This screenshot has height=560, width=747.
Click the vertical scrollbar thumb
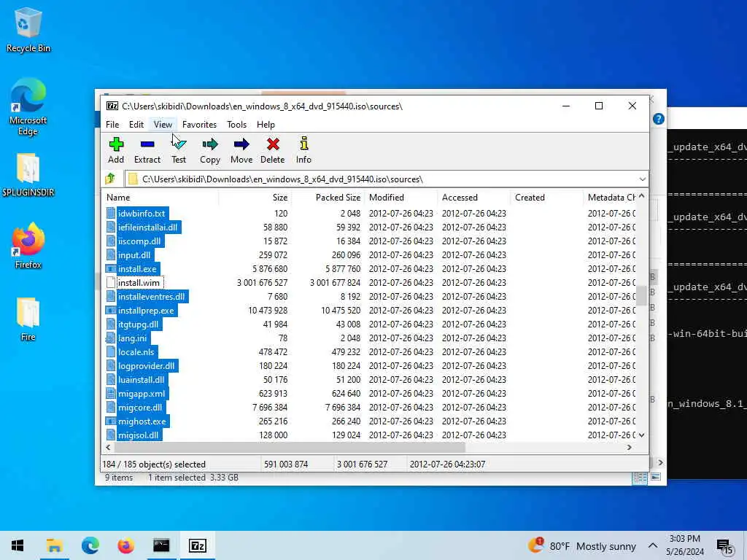[x=641, y=295]
